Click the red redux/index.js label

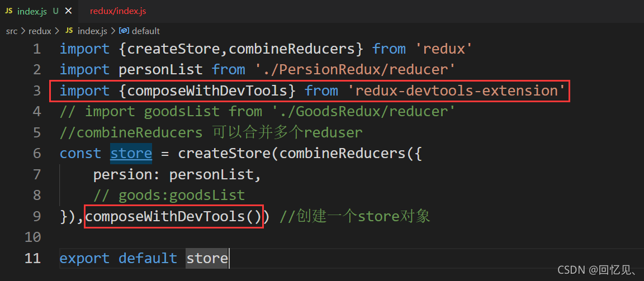(118, 12)
